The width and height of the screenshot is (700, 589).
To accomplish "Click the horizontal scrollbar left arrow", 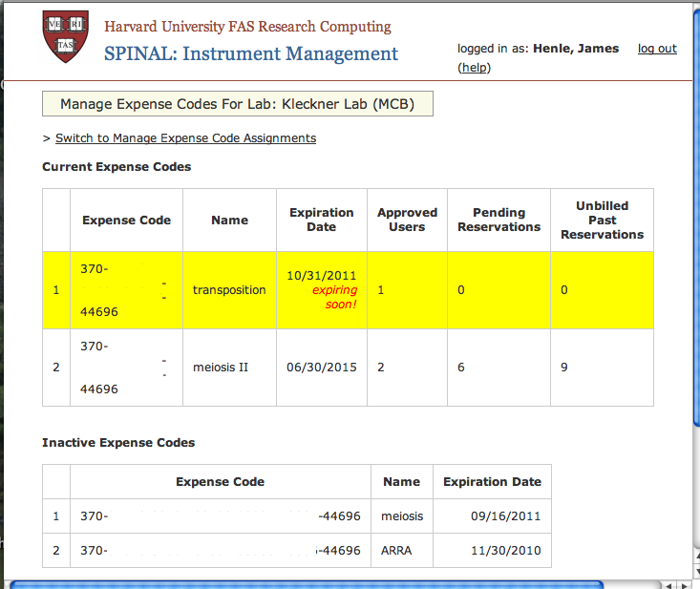I will (668, 585).
